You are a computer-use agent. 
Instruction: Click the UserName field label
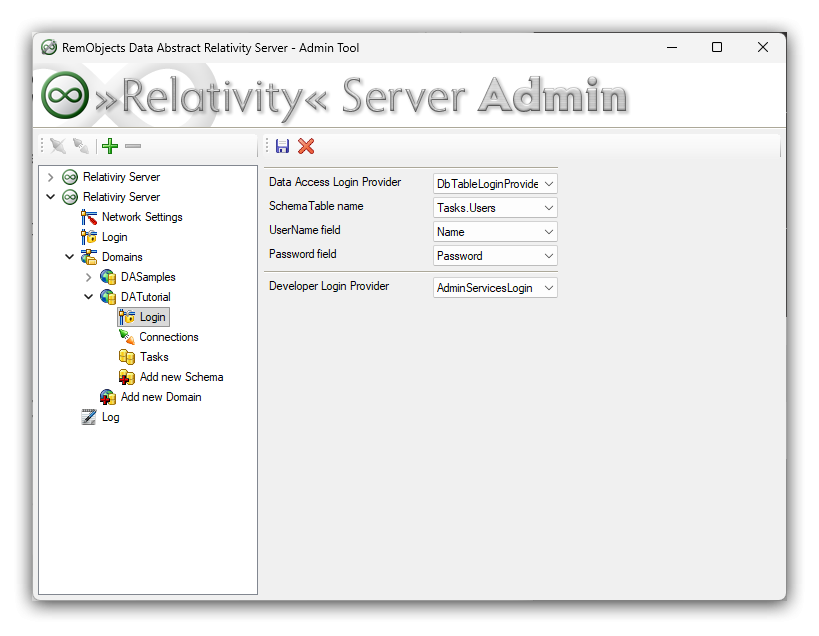pyautogui.click(x=305, y=230)
